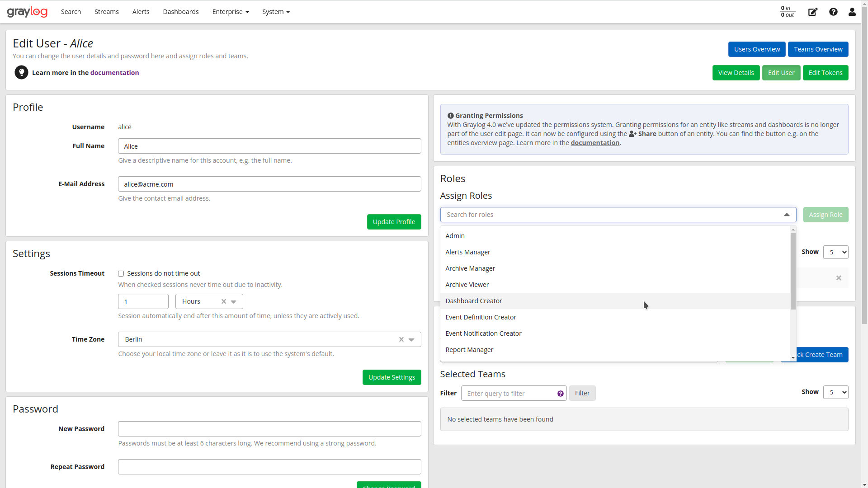Clear the Hours unit selection
The height and width of the screenshot is (488, 868).
click(223, 301)
